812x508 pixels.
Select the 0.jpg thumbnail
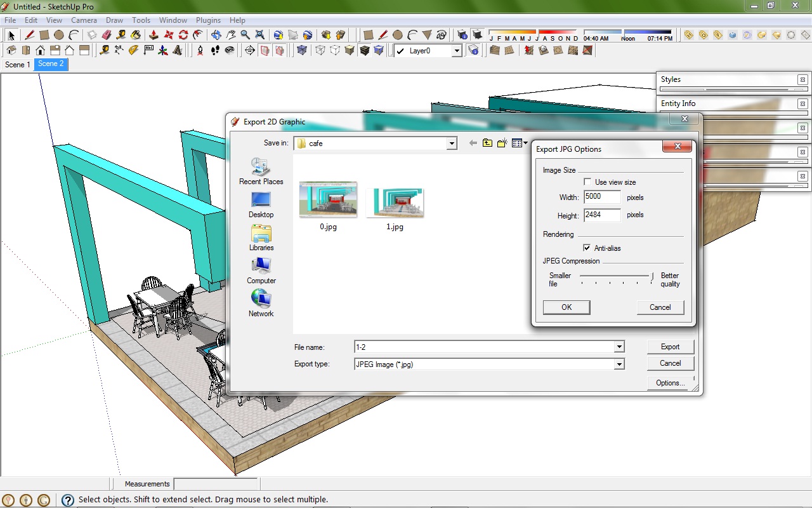tap(328, 199)
